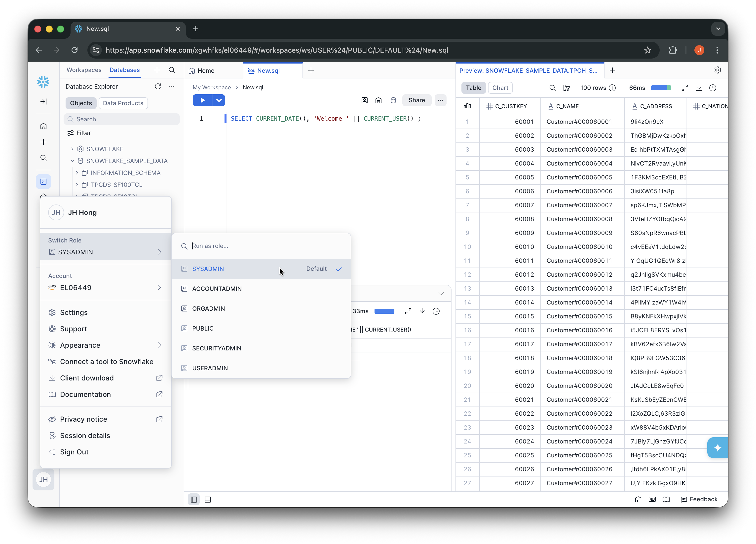The width and height of the screenshot is (756, 544).
Task: Run the SQL query with play button
Action: [202, 100]
